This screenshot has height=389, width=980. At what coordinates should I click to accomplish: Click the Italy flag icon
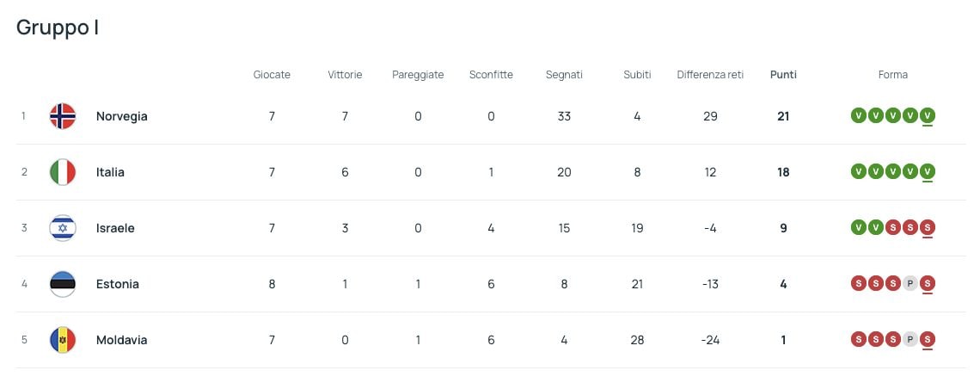tap(63, 172)
